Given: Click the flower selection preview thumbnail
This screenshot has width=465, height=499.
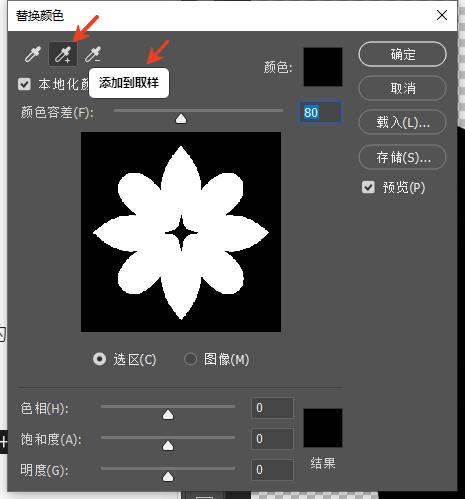Looking at the screenshot, I should tap(181, 232).
